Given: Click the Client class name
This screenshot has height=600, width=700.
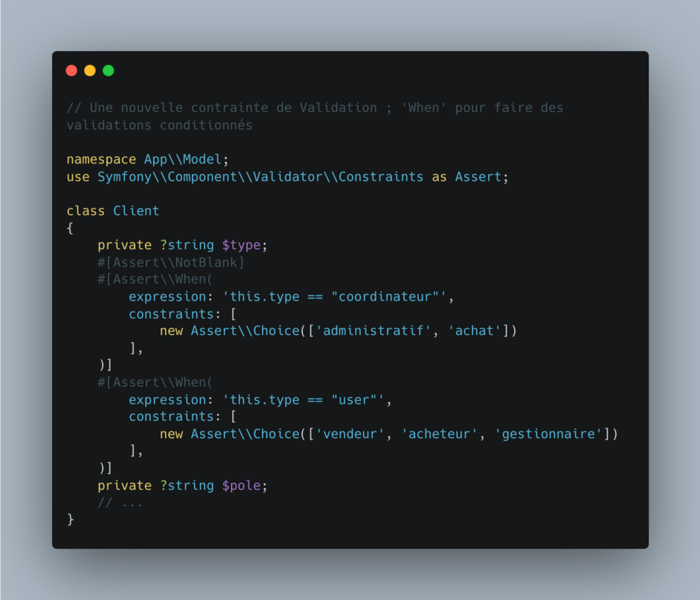Looking at the screenshot, I should (x=136, y=210).
